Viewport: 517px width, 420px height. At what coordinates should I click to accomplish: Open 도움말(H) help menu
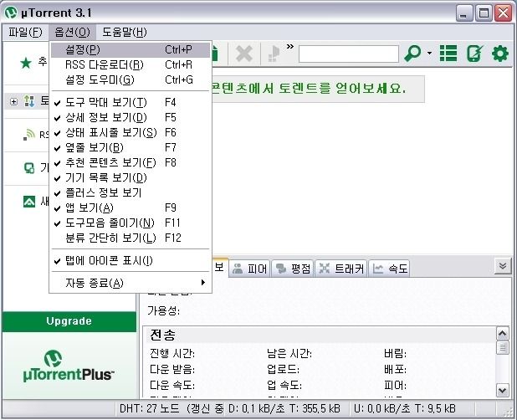[125, 32]
